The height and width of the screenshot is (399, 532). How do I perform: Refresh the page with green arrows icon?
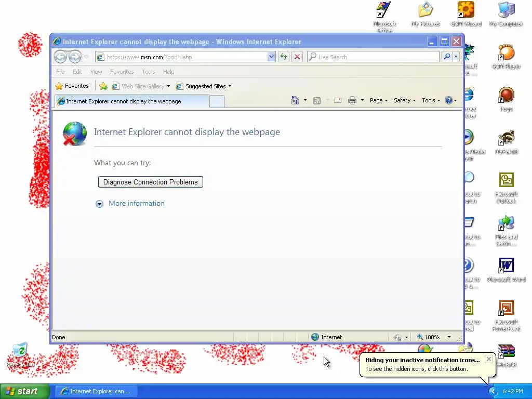pos(283,57)
